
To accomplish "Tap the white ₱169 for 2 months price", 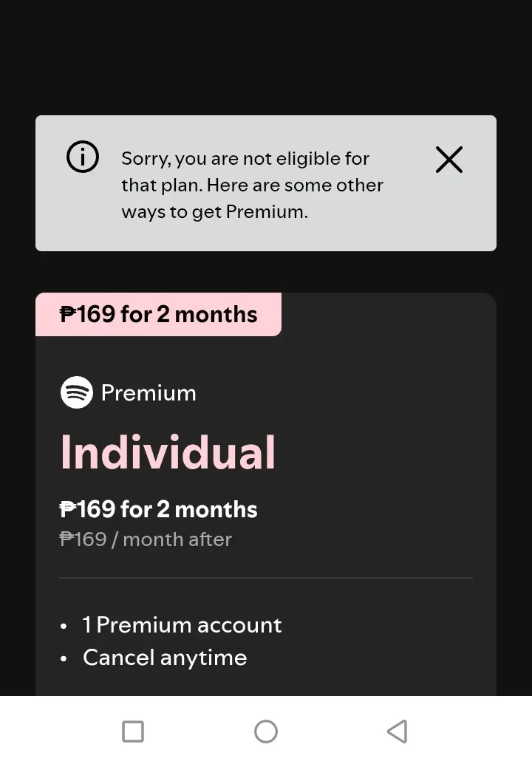I will click(158, 509).
